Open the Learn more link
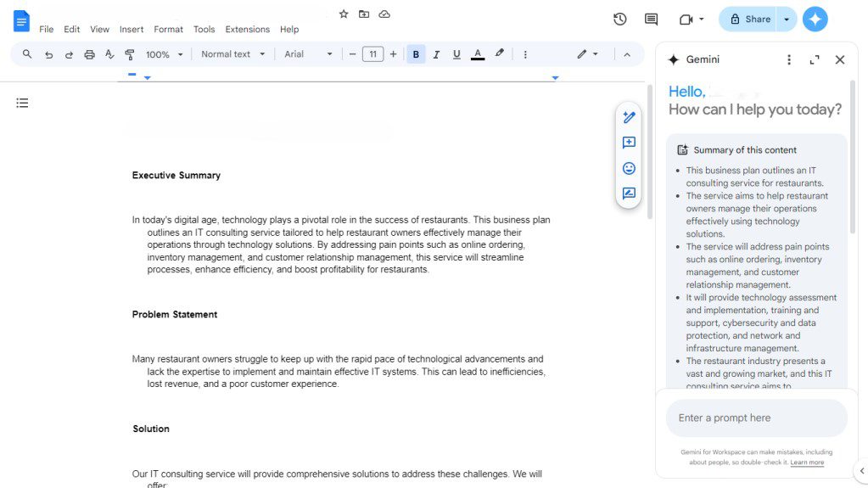The image size is (868, 488). point(807,463)
